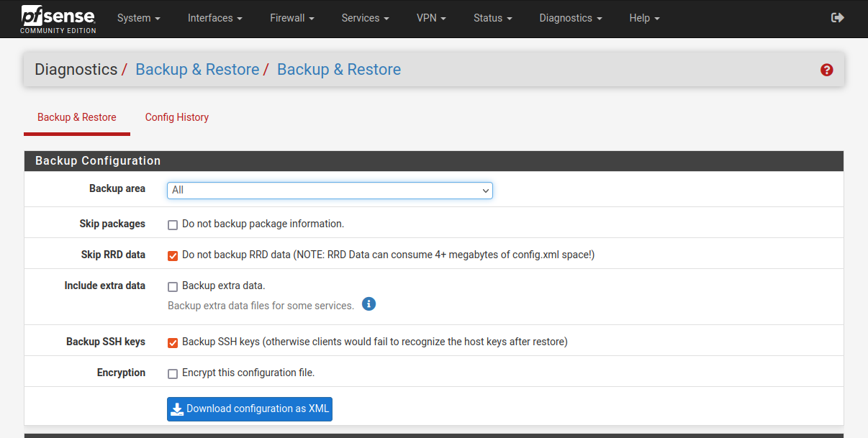
Task: Switch to the Config History tab
Action: pyautogui.click(x=177, y=117)
